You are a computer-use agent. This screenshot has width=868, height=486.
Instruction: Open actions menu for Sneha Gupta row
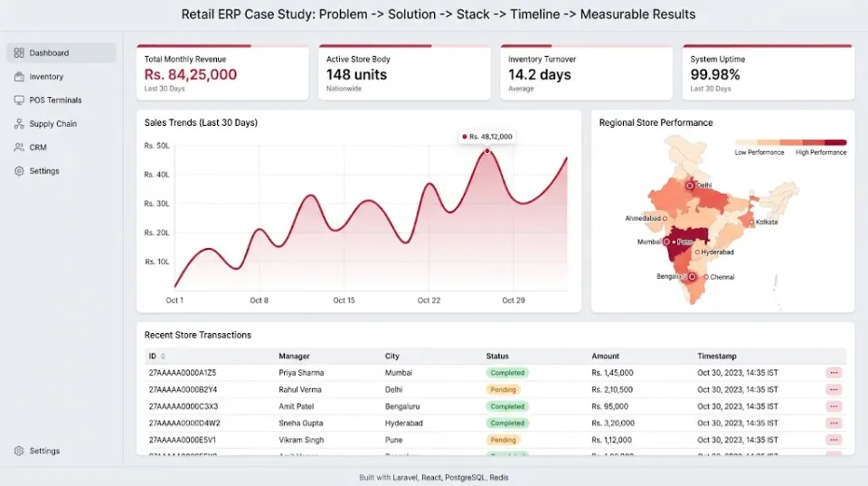coord(834,423)
